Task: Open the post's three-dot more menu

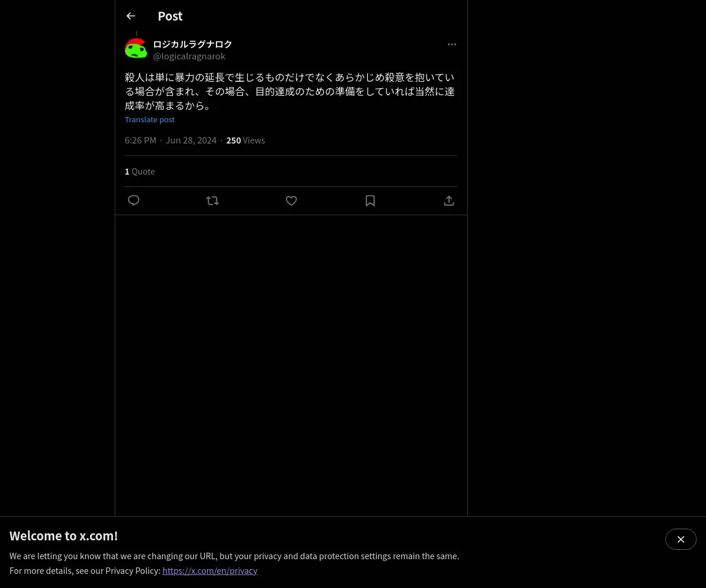Action: 452,44
